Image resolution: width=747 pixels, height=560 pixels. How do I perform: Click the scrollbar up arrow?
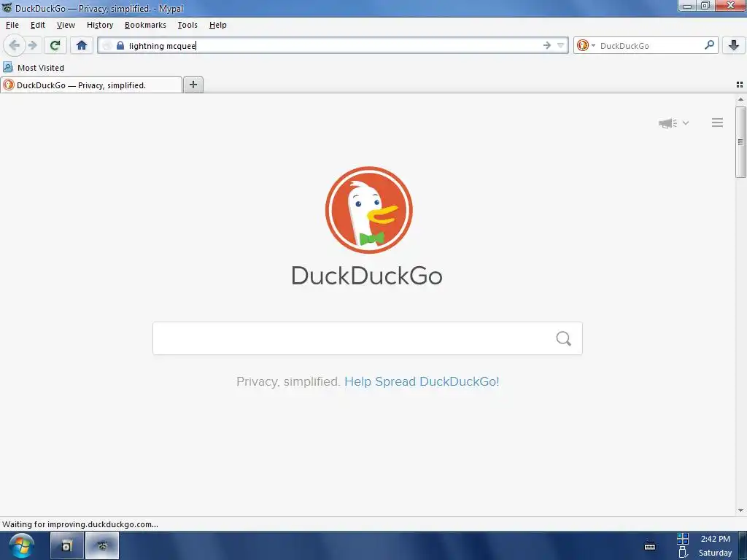click(x=740, y=99)
